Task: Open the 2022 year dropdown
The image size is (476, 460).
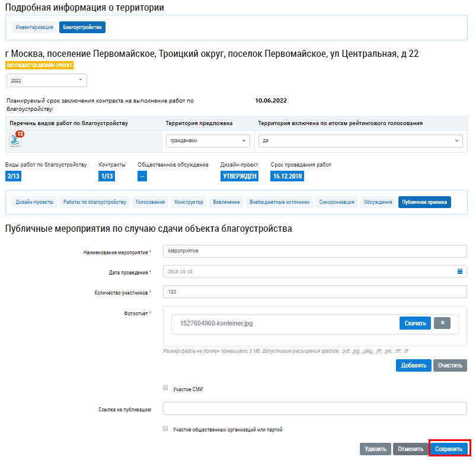Action: 47,81
